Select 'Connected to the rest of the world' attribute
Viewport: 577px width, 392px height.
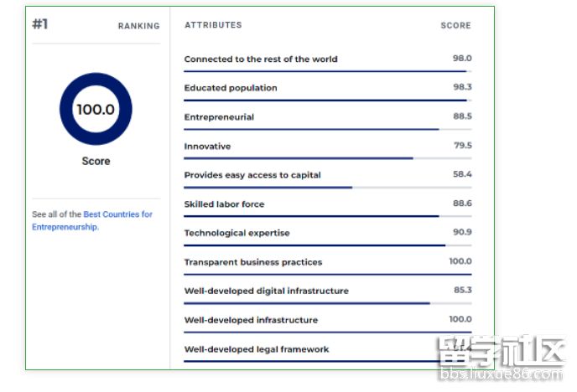(x=261, y=59)
